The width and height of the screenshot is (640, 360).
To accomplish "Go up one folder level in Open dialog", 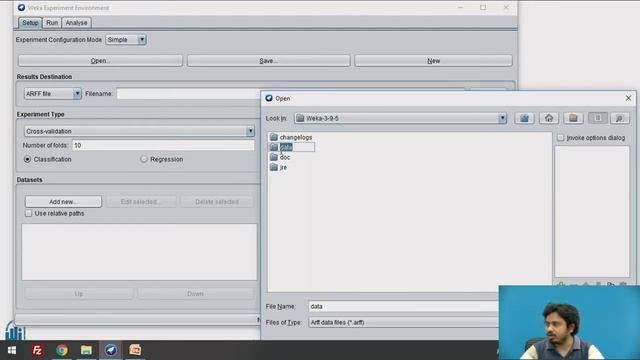I will point(524,118).
